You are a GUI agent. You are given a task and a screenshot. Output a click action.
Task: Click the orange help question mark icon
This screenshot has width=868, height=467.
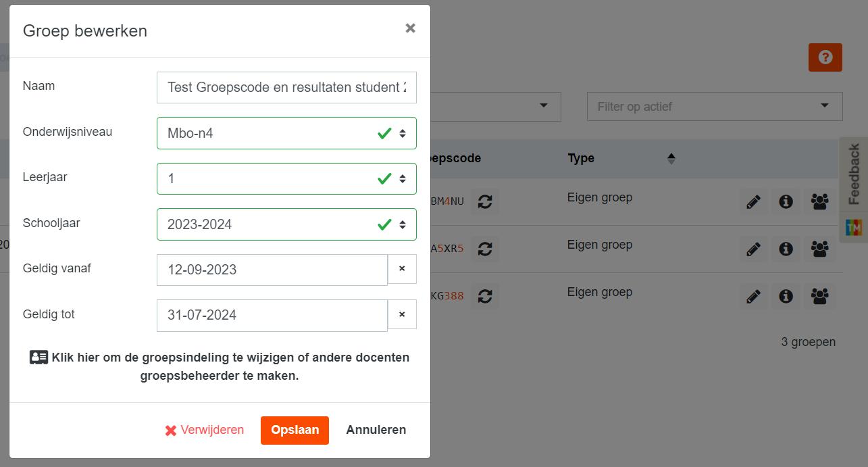click(x=825, y=57)
